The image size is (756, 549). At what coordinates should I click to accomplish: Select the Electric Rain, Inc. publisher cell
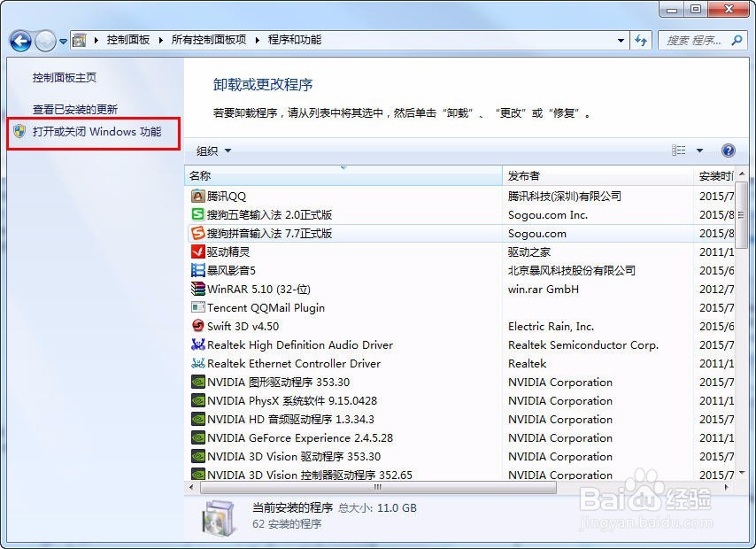552,326
